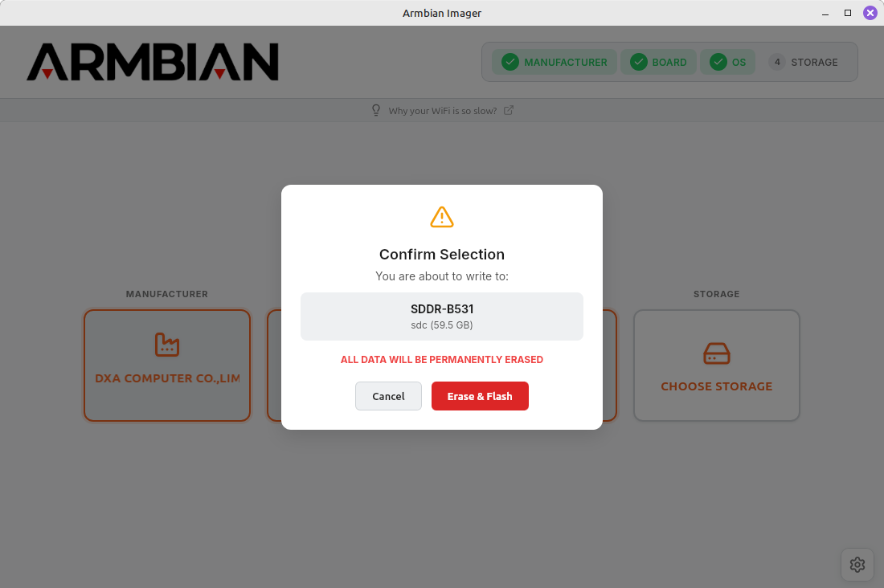Open the external link icon beside WiFi tip

(509, 111)
